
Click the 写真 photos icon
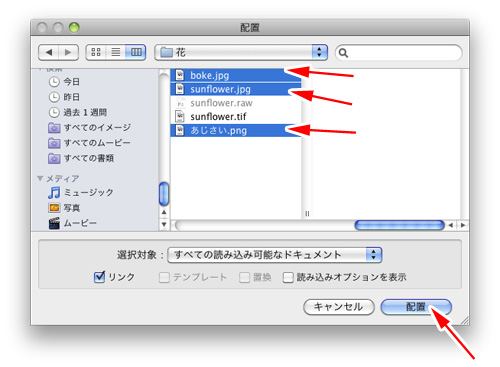click(54, 208)
